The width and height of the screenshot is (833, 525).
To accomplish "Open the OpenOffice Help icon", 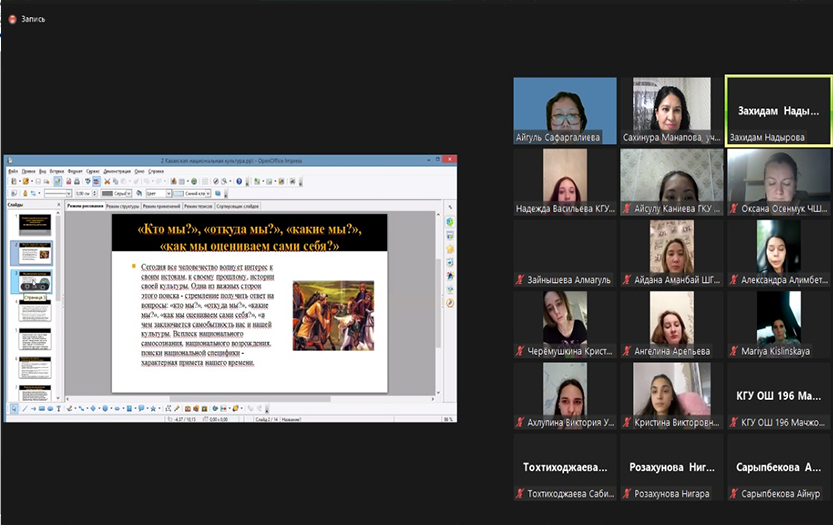I will 238,182.
